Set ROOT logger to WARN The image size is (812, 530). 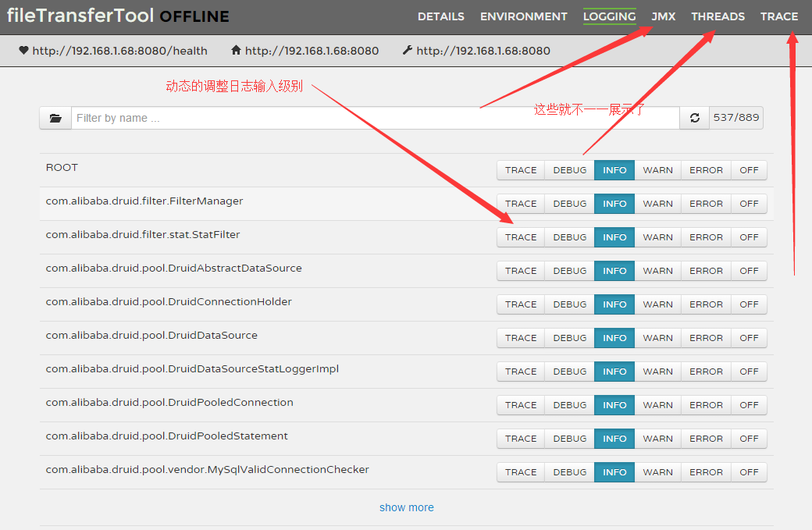(x=657, y=170)
